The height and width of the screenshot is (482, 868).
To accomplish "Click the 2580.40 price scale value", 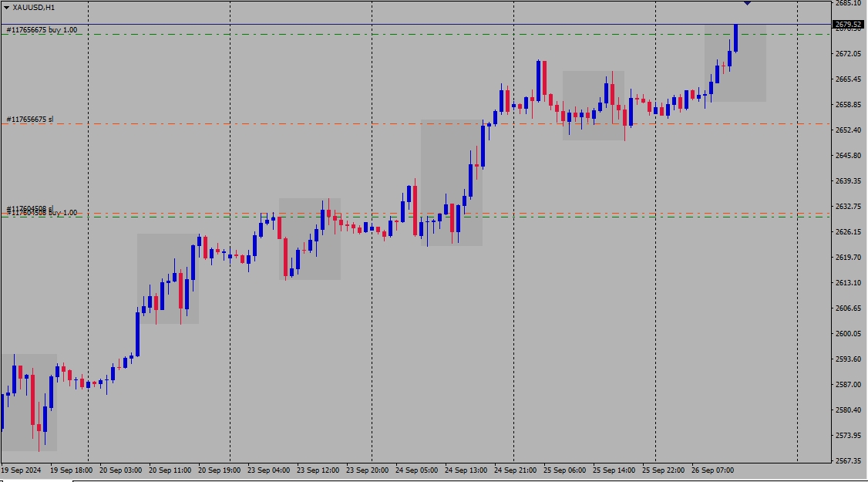I will [848, 410].
